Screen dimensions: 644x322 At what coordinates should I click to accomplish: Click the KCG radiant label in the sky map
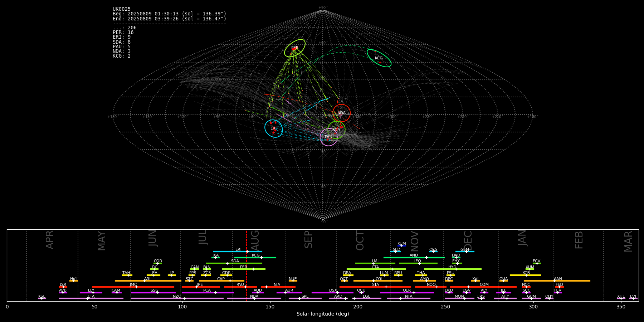(379, 58)
